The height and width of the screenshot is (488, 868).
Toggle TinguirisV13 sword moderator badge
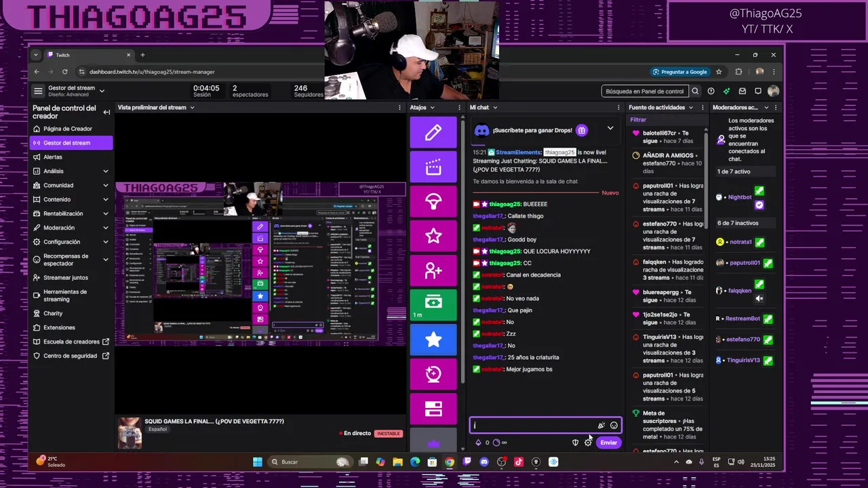768,361
